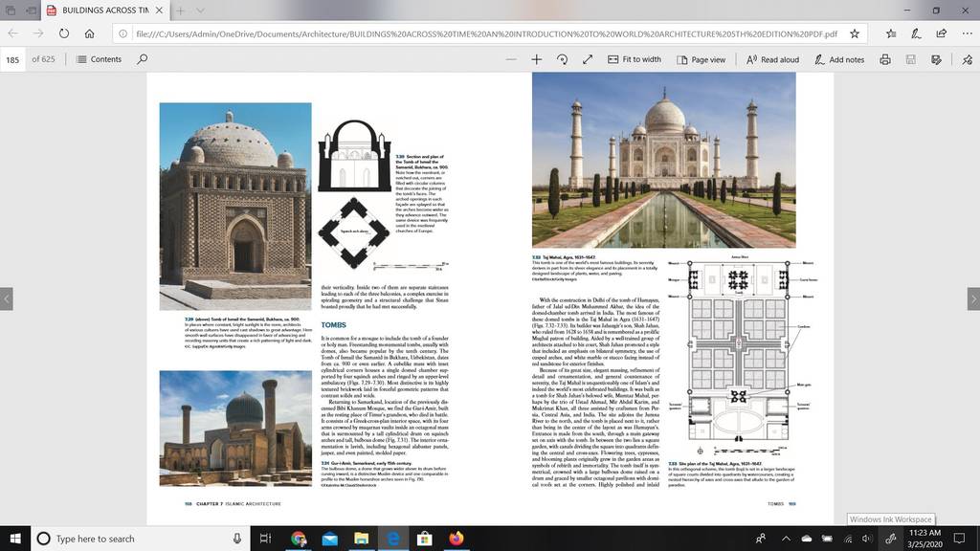Screen dimensions: 980x551
Task: Click the browser Back arrow
Action: tap(13, 33)
